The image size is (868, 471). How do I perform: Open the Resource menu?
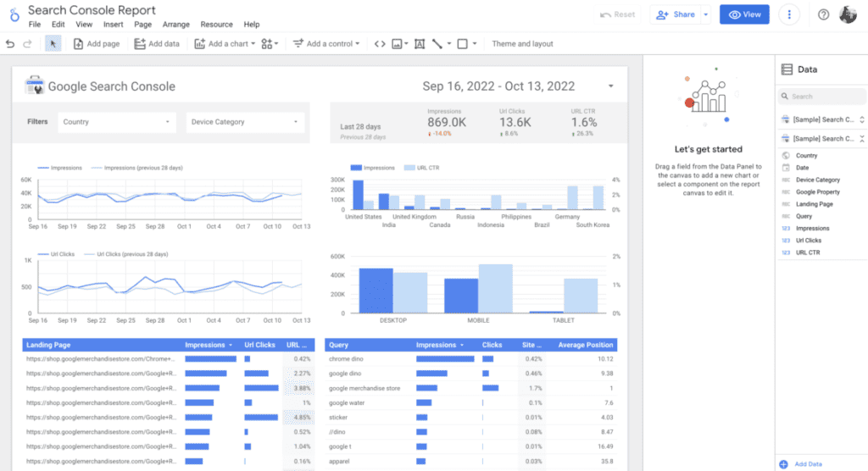pos(216,25)
